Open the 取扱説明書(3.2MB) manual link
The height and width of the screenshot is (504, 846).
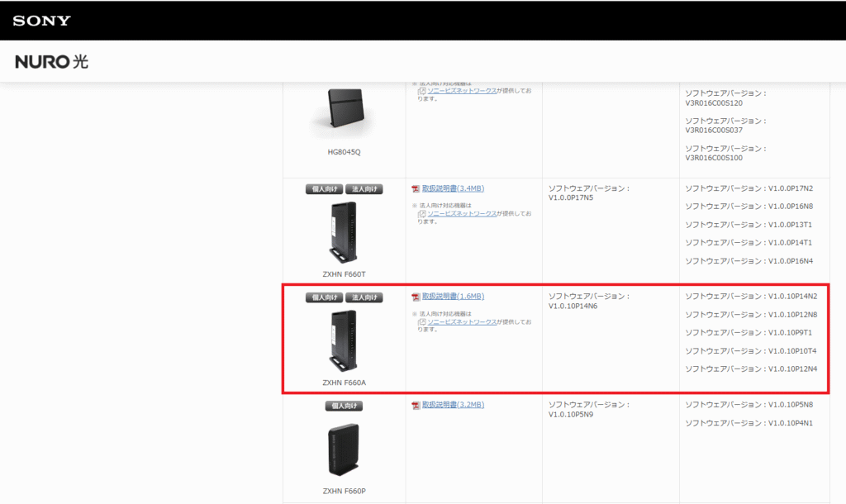pos(453,405)
